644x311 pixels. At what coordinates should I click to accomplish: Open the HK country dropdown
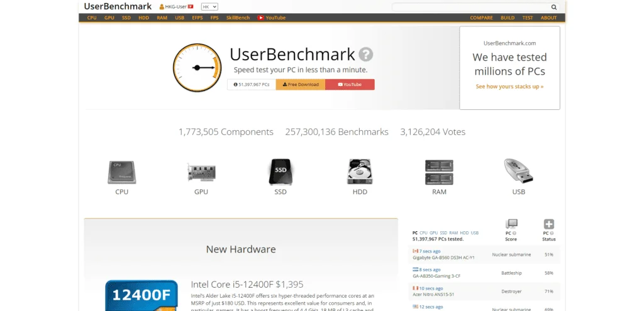click(x=209, y=7)
